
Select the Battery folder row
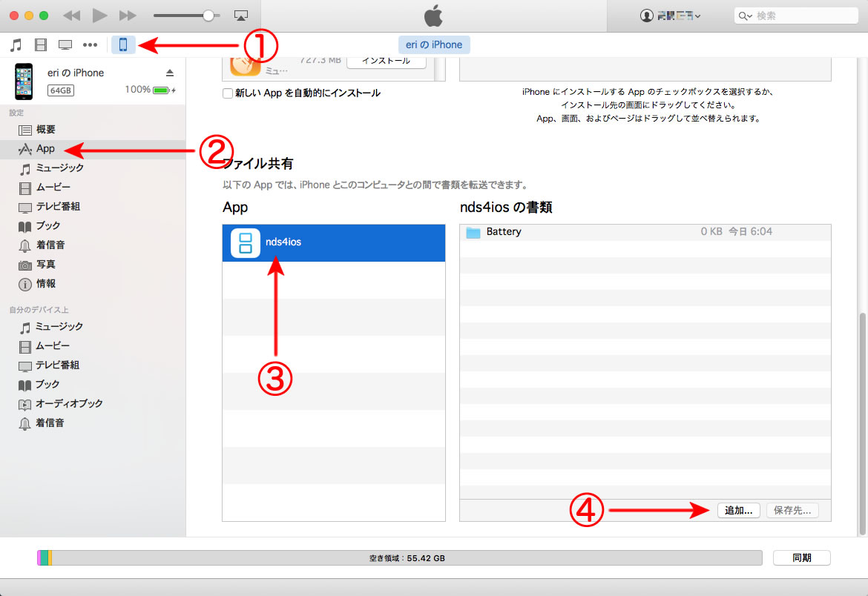tap(645, 232)
